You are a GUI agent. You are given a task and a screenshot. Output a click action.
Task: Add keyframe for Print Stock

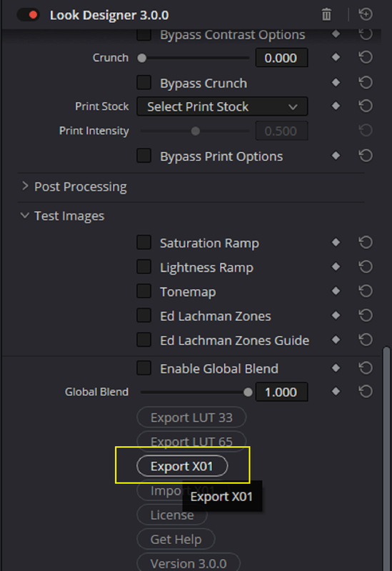[336, 106]
